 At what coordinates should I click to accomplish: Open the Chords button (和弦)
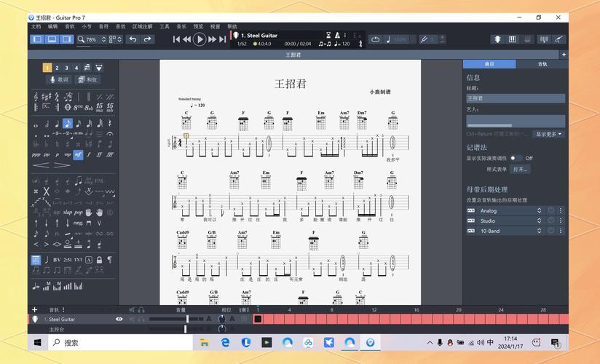(87, 79)
